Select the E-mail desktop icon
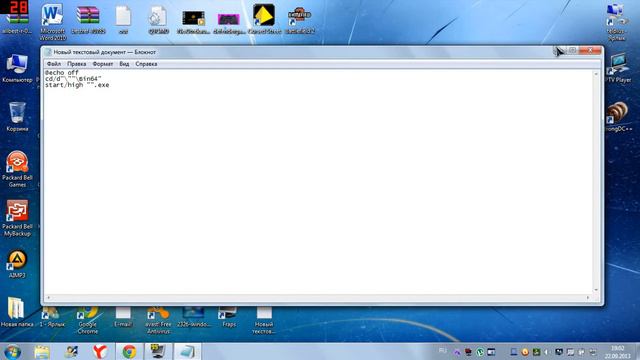Screen dimensions: 640x360 (123, 317)
